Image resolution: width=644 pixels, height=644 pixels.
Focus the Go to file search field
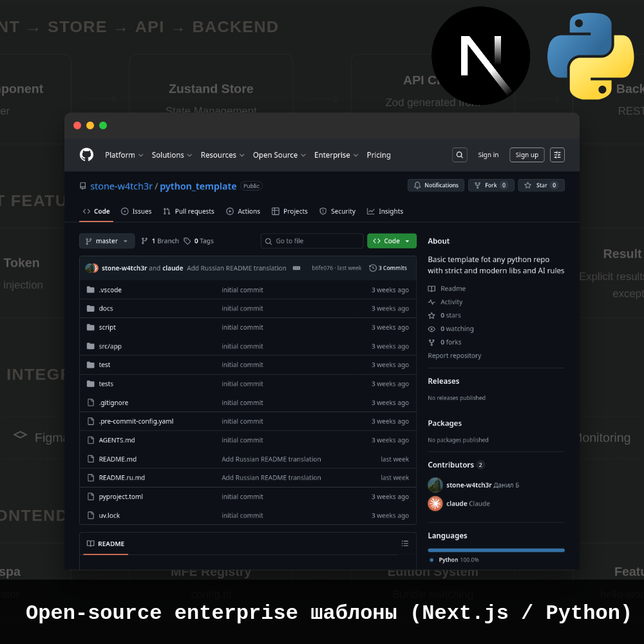[x=312, y=241]
